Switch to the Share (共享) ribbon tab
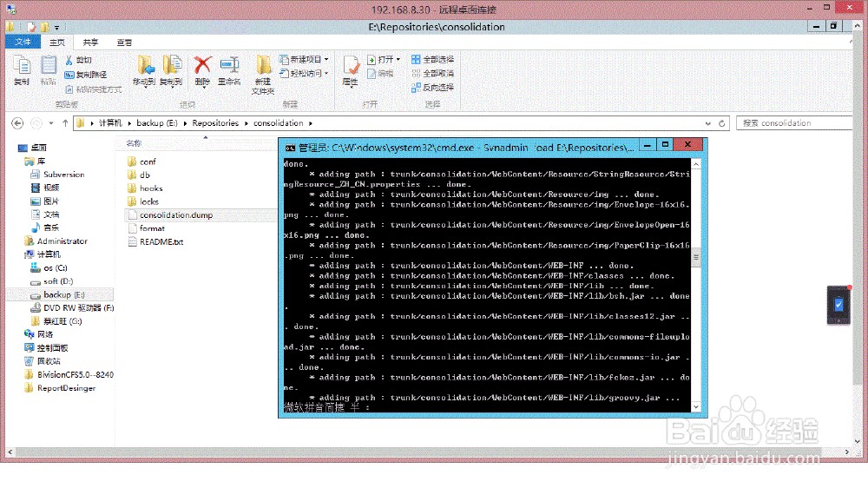The height and width of the screenshot is (488, 868). coord(90,42)
